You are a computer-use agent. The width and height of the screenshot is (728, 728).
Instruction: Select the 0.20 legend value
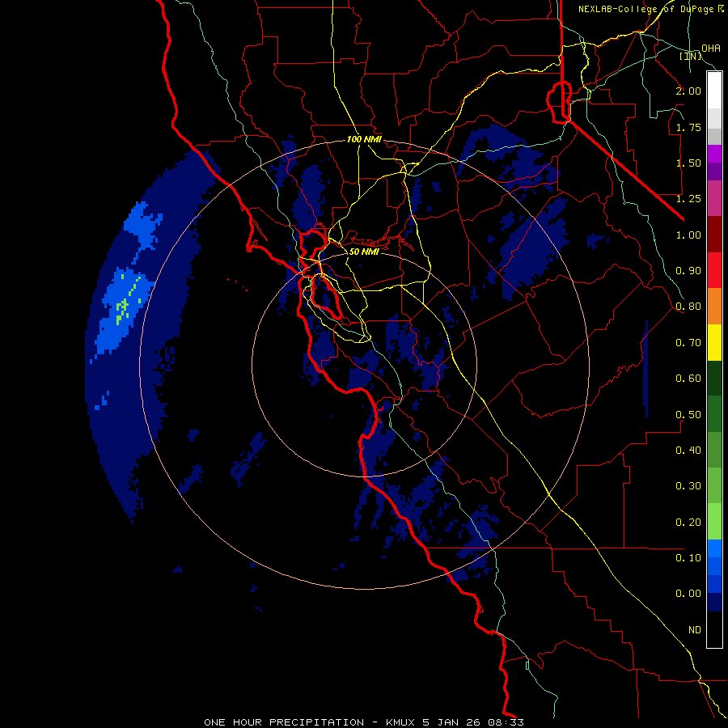tap(688, 523)
